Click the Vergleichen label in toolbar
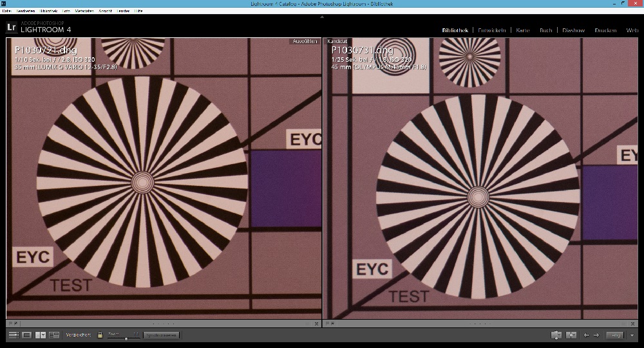This screenshot has width=644, height=348. (x=79, y=335)
